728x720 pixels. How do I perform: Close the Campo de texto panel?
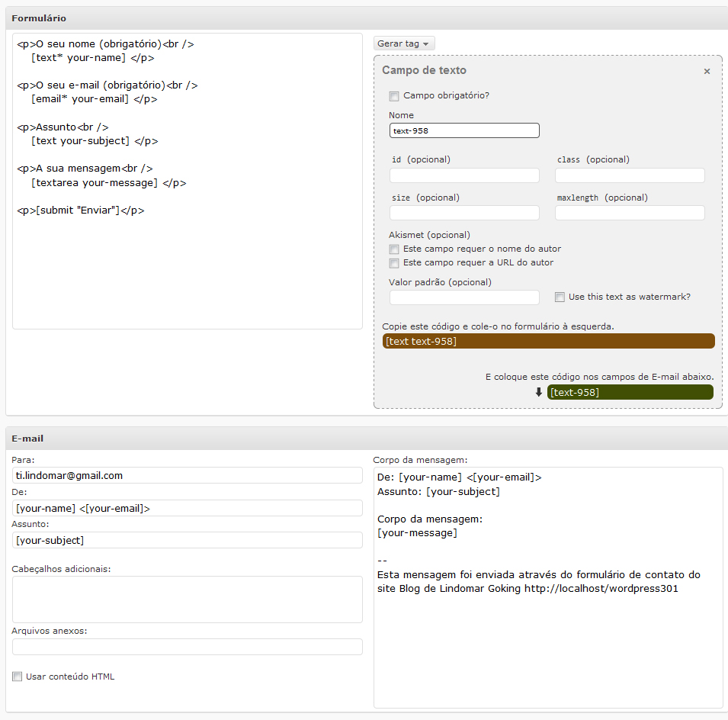[x=707, y=71]
